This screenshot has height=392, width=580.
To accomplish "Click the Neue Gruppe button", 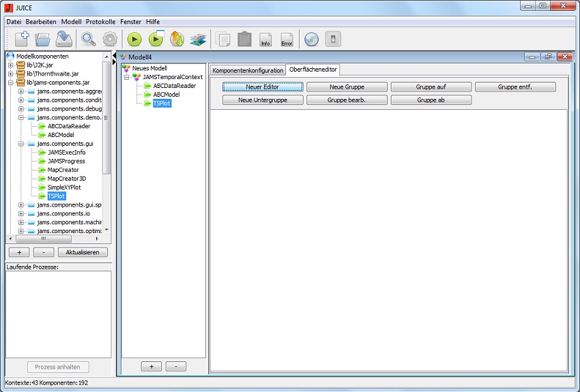I will click(x=347, y=87).
